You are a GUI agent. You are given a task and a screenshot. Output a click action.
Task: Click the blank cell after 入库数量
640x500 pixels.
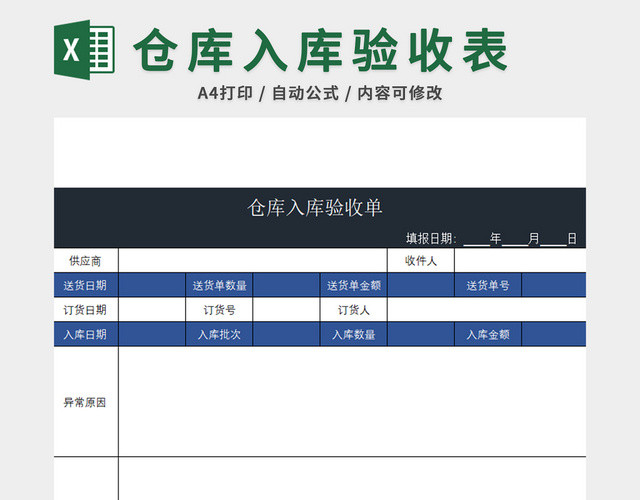click(421, 334)
